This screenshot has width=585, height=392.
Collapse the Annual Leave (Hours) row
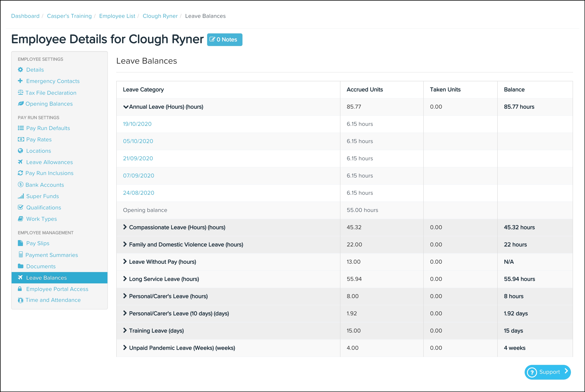(126, 107)
